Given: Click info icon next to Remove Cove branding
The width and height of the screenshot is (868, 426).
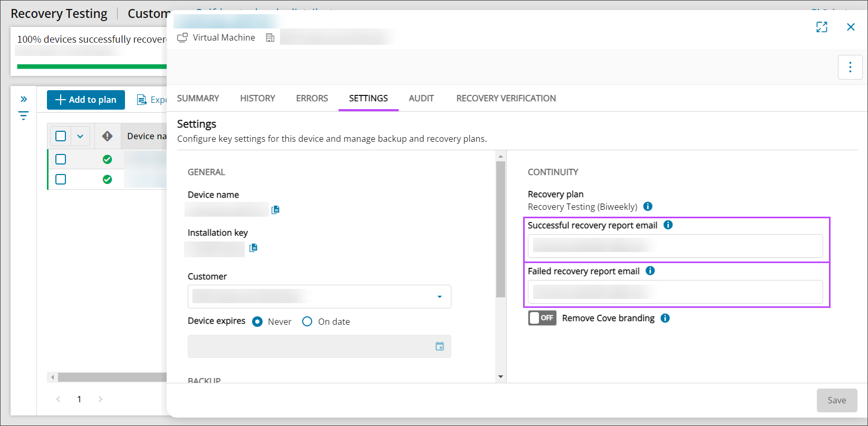Looking at the screenshot, I should [x=666, y=318].
